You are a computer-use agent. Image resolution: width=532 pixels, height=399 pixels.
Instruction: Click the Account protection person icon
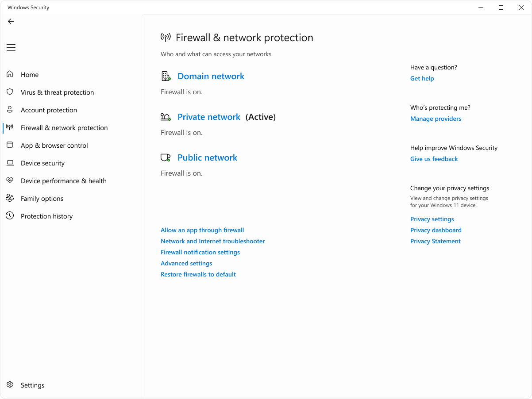(10, 110)
